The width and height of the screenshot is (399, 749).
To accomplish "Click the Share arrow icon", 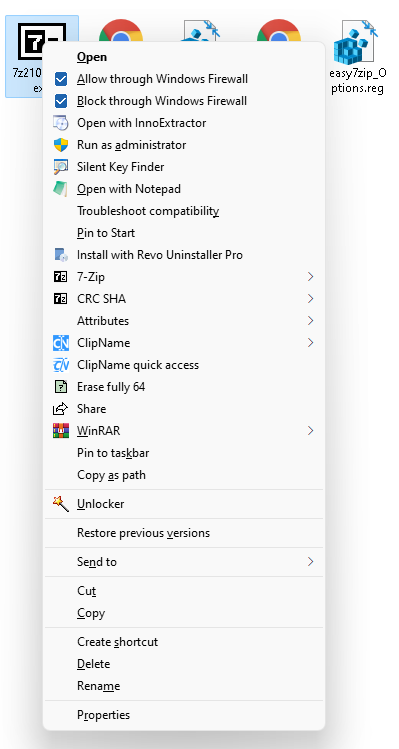I will click(61, 409).
